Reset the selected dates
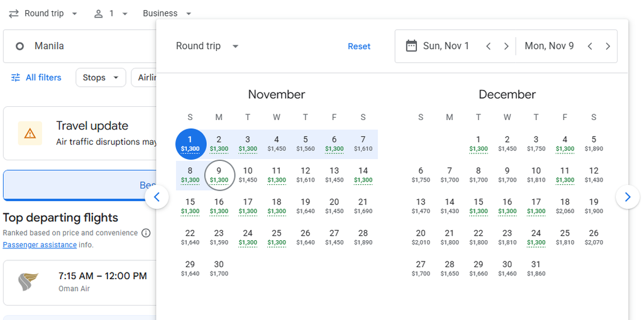Screen dimensions: 644x320 tap(359, 47)
